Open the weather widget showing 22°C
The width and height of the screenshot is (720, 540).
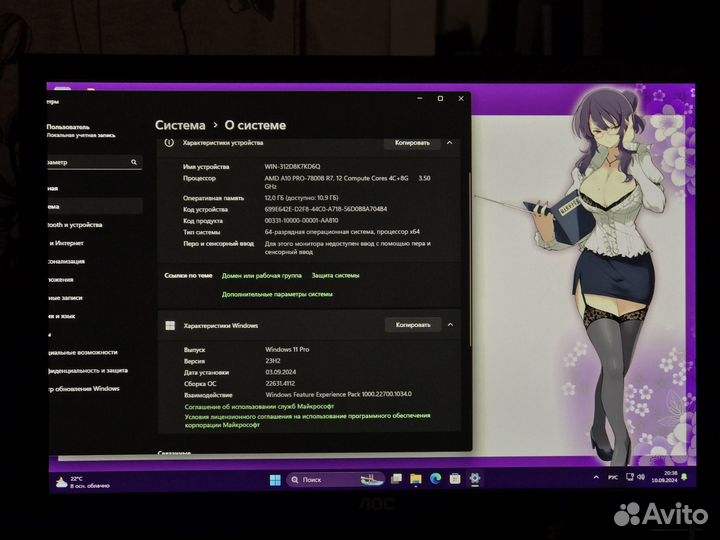pos(83,482)
